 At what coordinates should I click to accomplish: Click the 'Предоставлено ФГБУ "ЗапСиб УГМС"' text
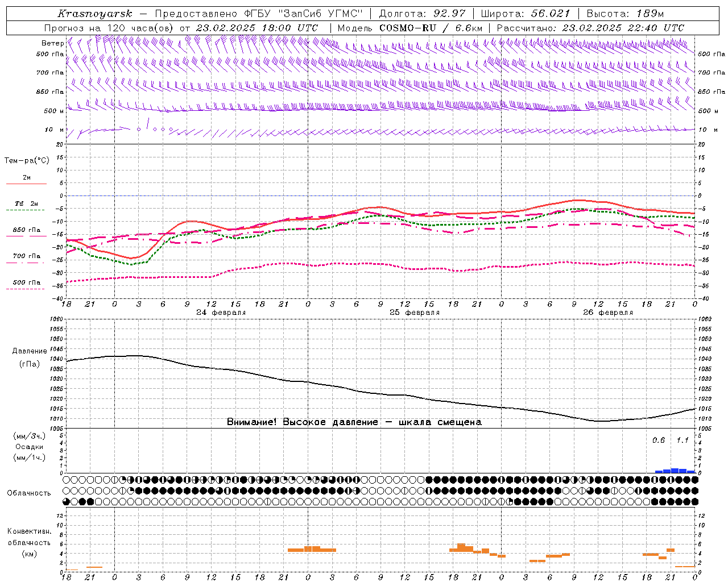259,14
